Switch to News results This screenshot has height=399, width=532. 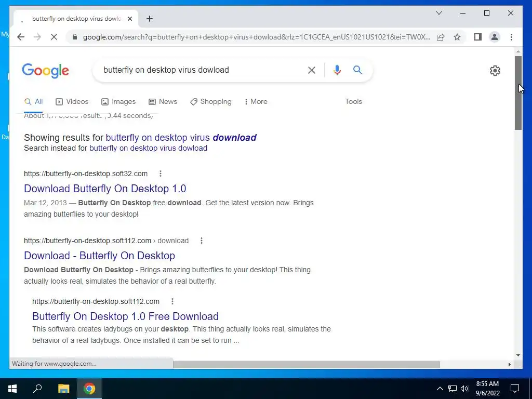point(163,101)
